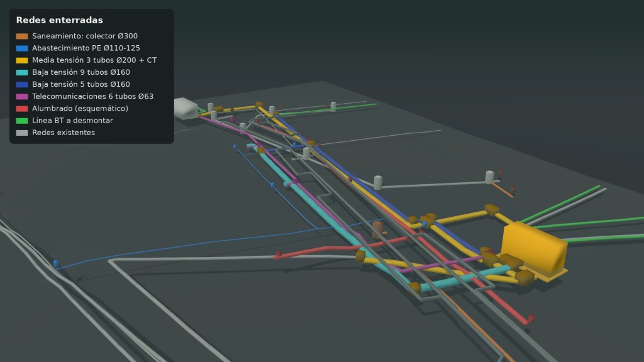The height and width of the screenshot is (362, 644).
Task: Select 'Línea BT a desmontar' legend text
Action: [72, 121]
